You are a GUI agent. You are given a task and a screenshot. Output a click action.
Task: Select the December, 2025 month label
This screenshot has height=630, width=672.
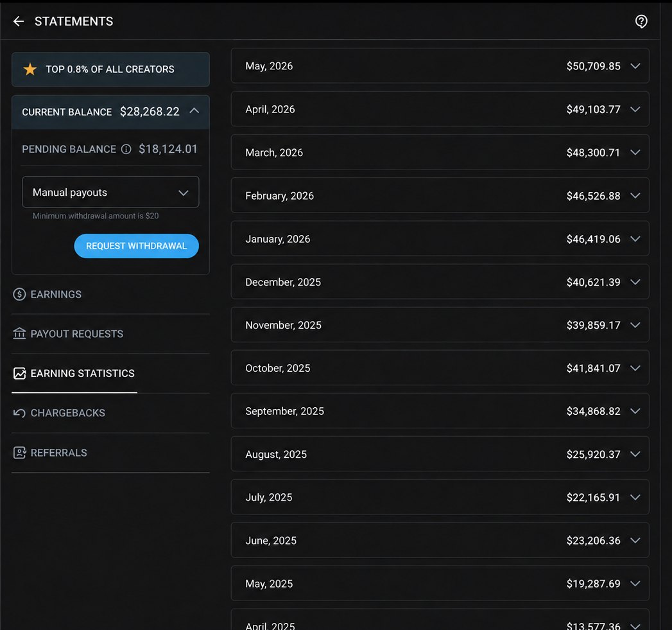click(283, 282)
